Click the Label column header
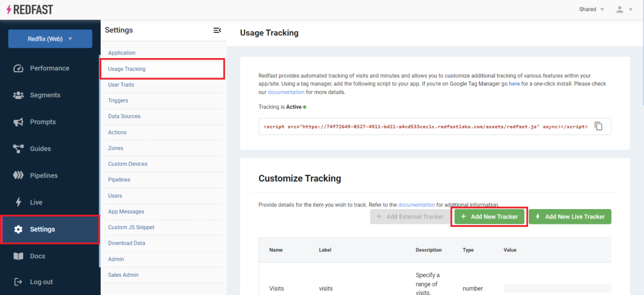644x295 pixels. click(325, 250)
